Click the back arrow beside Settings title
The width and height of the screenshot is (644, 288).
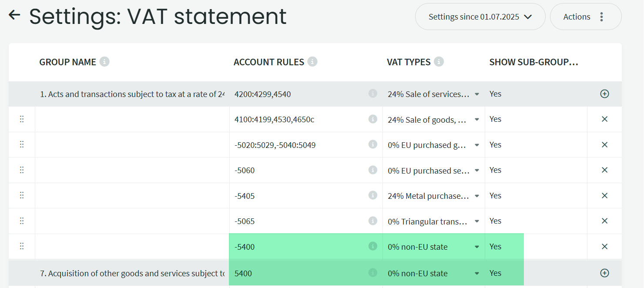tap(14, 15)
